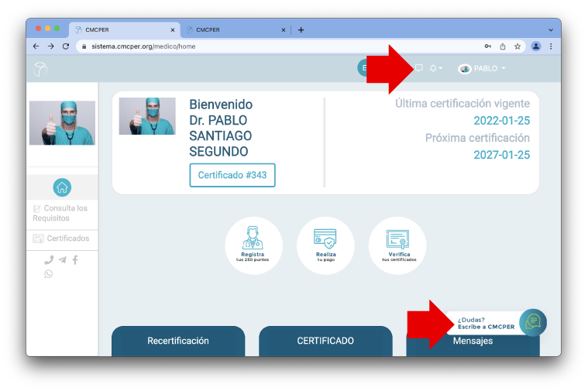The height and width of the screenshot is (391, 588).
Task: Expand the Chrome tab search chevron
Action: (x=550, y=29)
